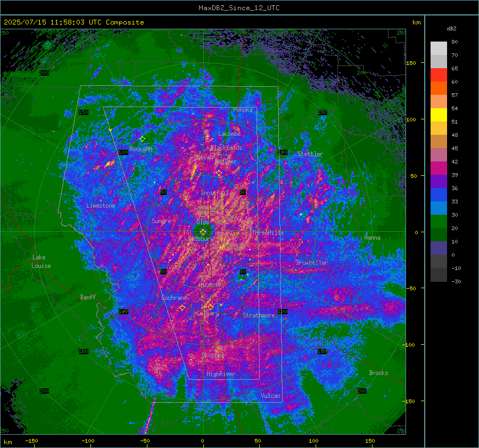Pick the orange 57-60 dBZ legend swatch
The image size is (479, 448).
tap(439, 88)
